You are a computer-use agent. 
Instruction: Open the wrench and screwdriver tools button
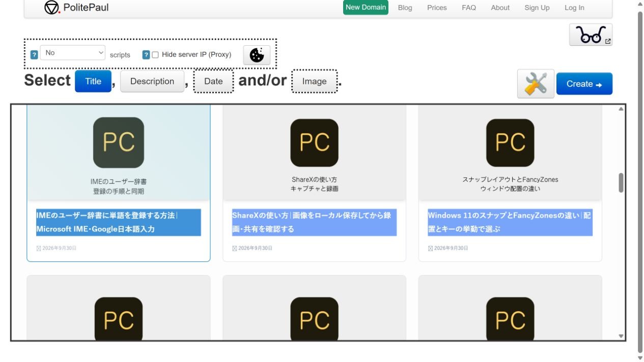(536, 84)
